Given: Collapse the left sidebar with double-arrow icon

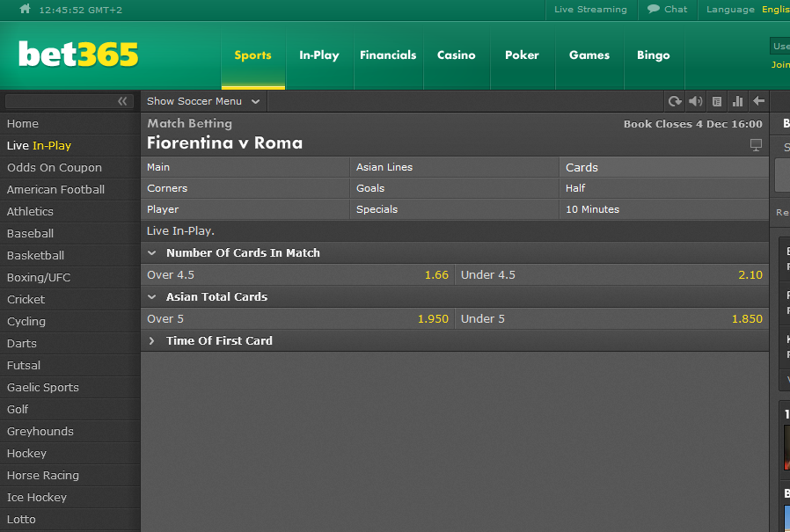Looking at the screenshot, I should click(122, 101).
